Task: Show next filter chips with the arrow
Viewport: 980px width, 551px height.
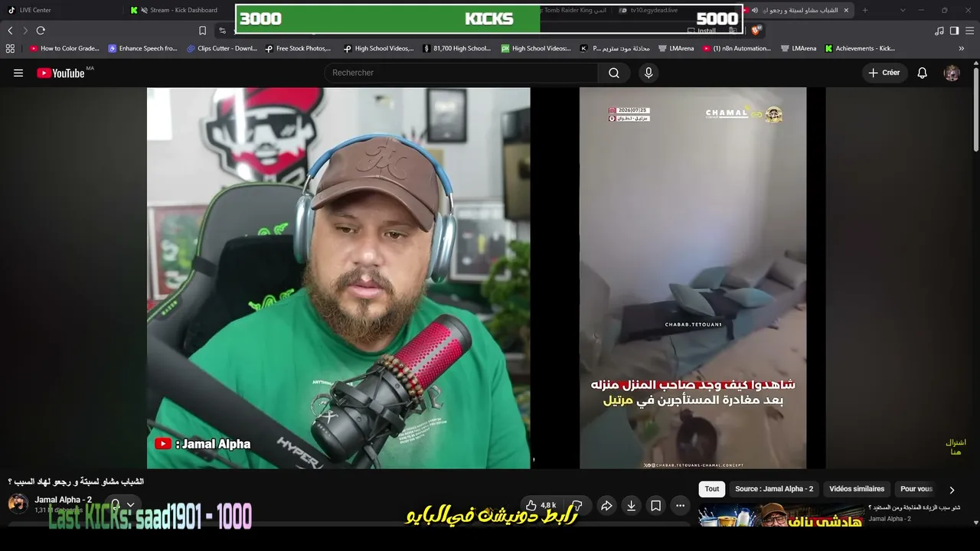Action: [952, 490]
